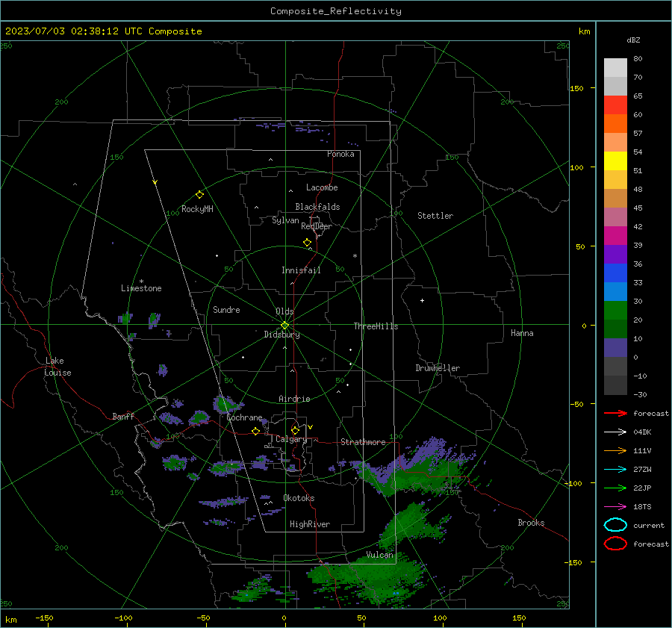
Task: Click the Airdrie town label
Action: (294, 399)
